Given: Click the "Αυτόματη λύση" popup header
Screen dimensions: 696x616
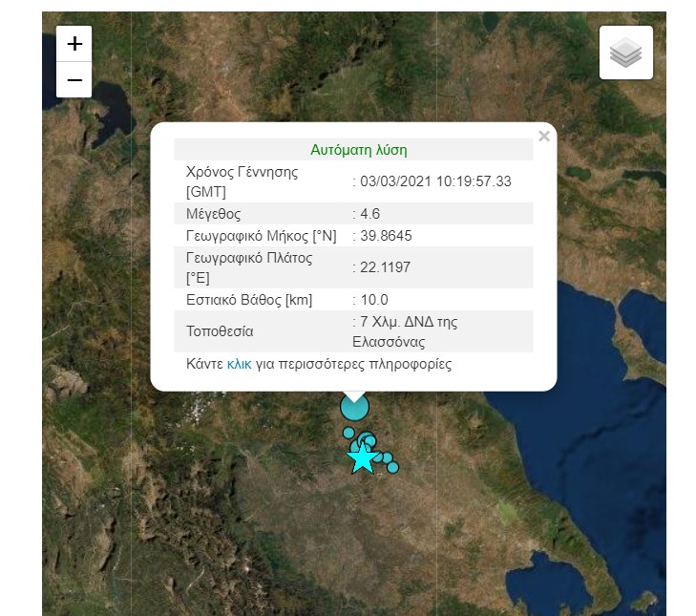Looking at the screenshot, I should point(359,150).
